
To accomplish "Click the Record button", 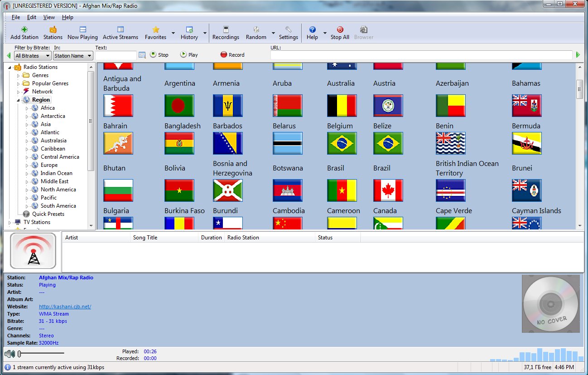I will (232, 55).
